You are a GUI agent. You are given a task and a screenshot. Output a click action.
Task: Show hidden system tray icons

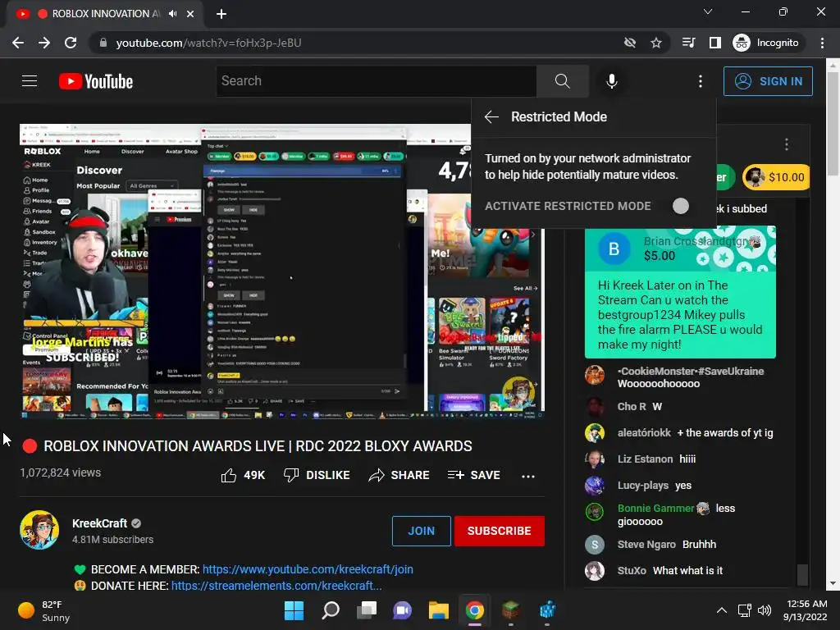coord(722,610)
